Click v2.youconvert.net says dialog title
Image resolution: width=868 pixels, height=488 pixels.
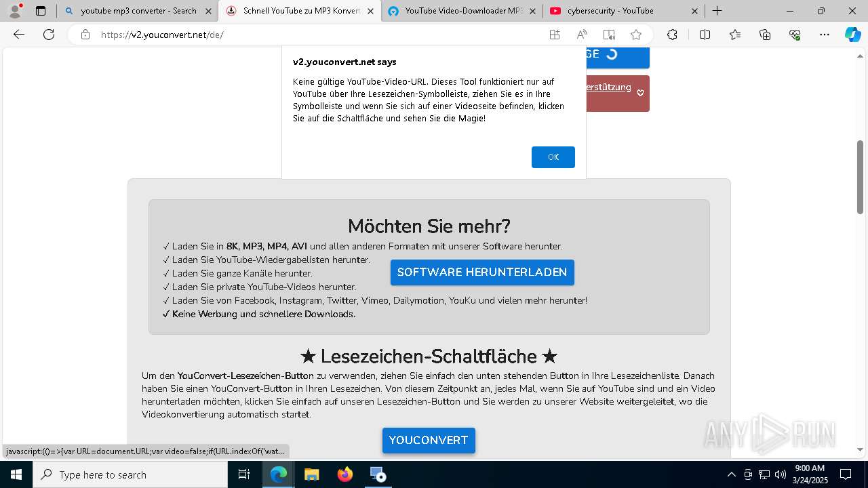click(344, 62)
